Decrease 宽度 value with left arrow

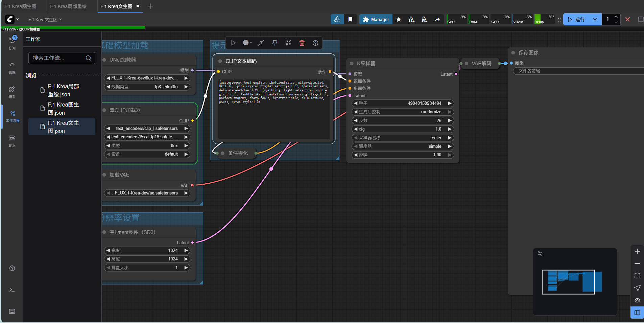(x=108, y=251)
